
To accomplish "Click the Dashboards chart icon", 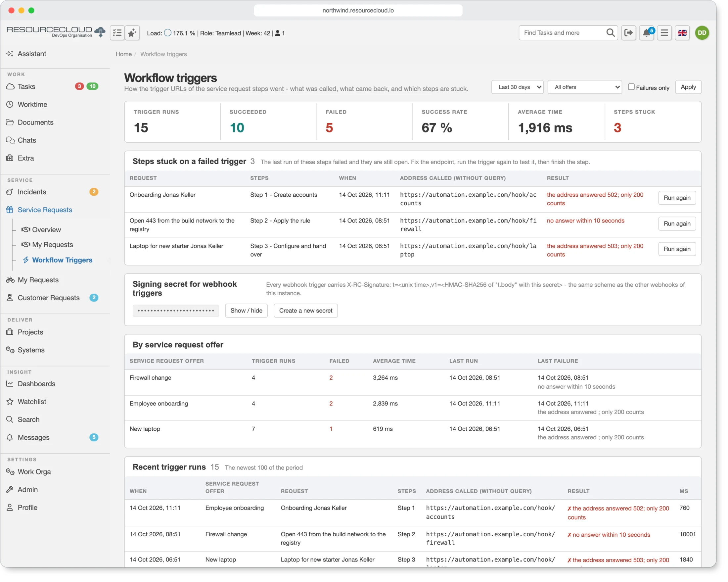I will (x=10, y=384).
